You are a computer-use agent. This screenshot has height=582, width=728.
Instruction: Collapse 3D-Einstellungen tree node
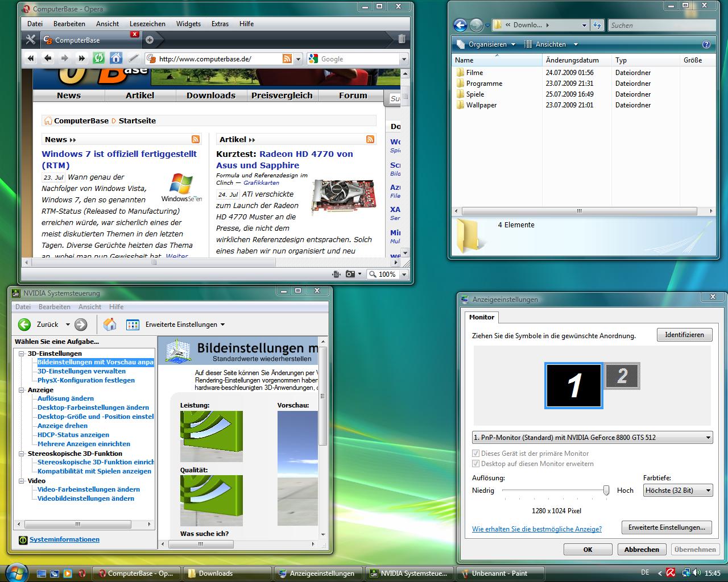[x=22, y=354]
